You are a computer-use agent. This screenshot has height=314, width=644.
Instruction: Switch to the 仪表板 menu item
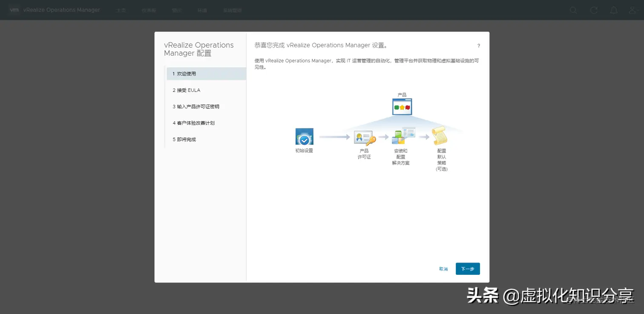(149, 10)
